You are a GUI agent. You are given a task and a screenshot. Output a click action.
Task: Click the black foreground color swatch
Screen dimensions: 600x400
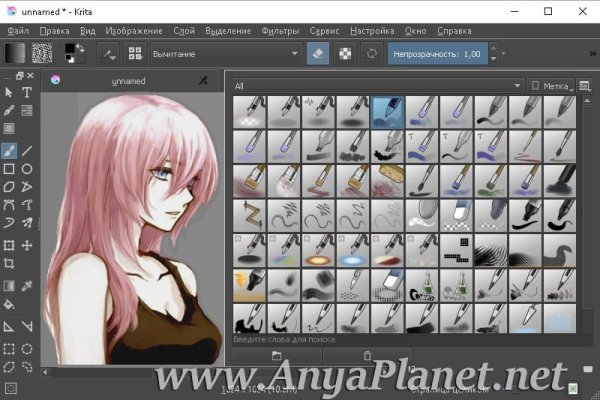[70, 48]
